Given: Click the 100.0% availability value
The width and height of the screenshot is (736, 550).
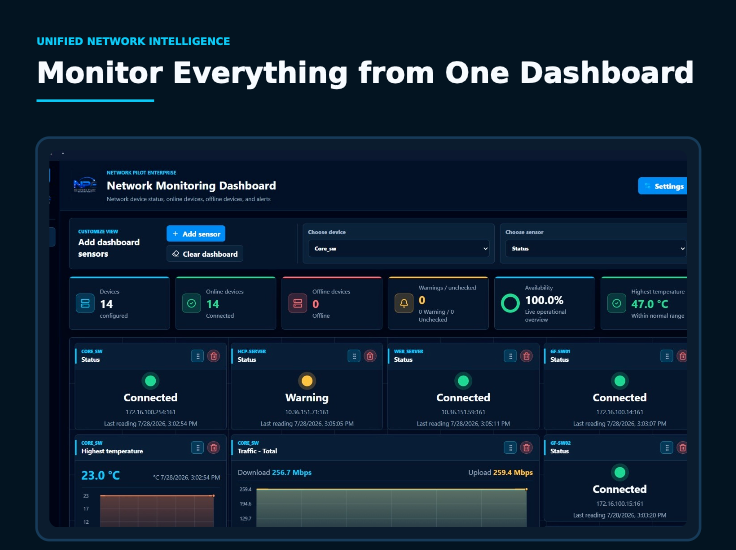Looking at the screenshot, I should 544,300.
